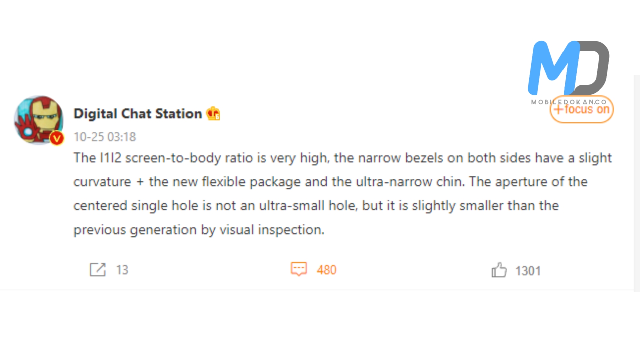Open comments via the speech bubble icon
Screen dimensions: 644x362
(299, 269)
